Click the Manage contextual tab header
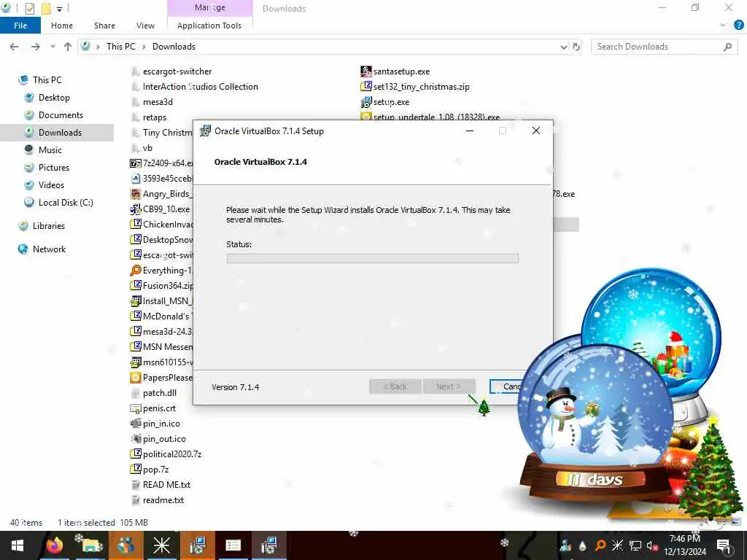 point(209,8)
